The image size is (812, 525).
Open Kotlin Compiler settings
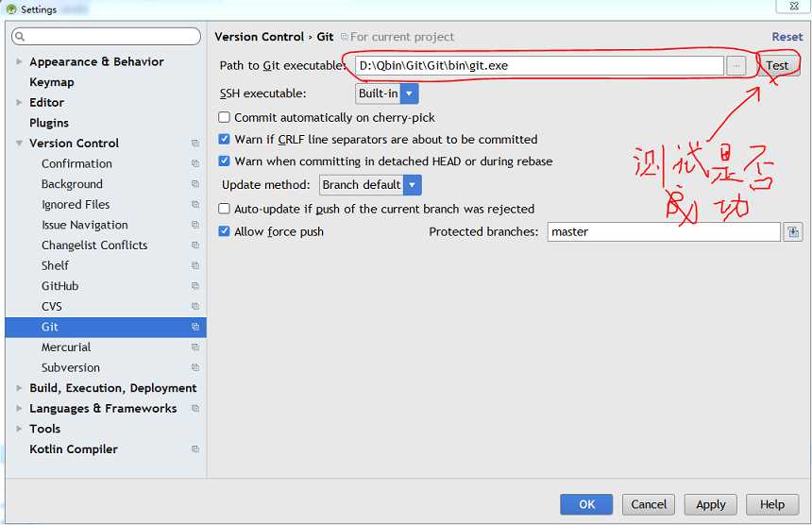point(74,449)
